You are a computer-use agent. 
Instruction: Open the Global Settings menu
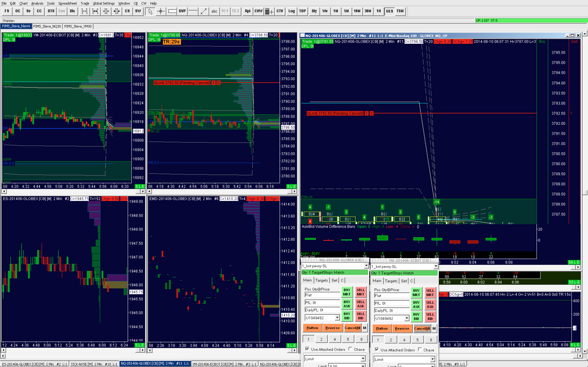pyautogui.click(x=104, y=3)
